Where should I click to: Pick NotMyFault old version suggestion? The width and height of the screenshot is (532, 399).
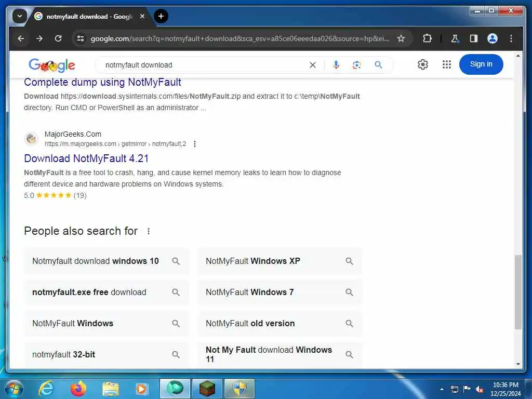280,323
